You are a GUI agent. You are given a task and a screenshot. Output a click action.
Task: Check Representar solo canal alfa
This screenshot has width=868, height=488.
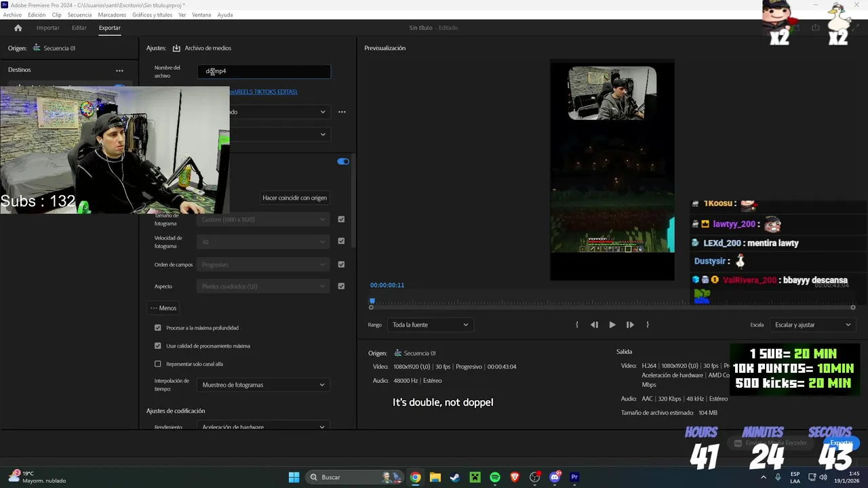[x=158, y=364]
